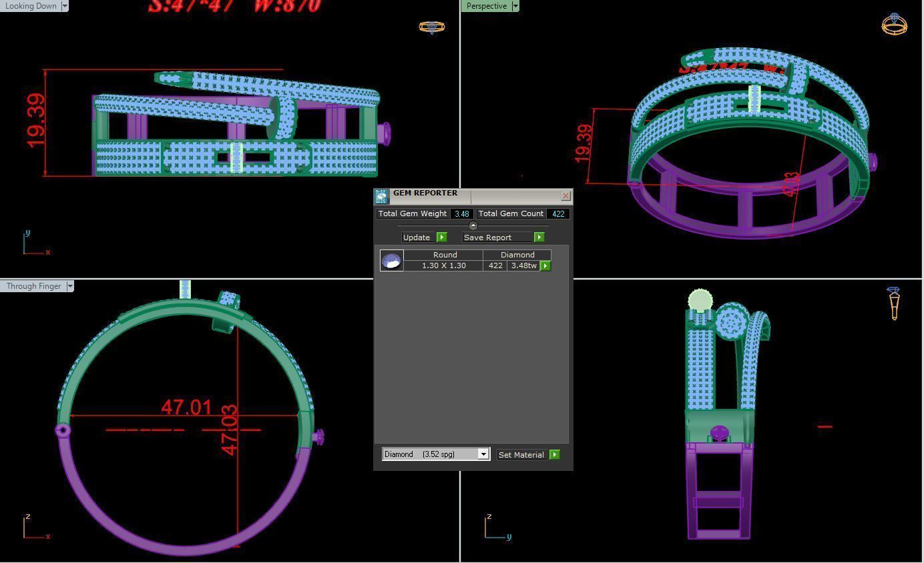This screenshot has width=924, height=563.
Task: Close the Gem Reporter panel
Action: coord(566,195)
